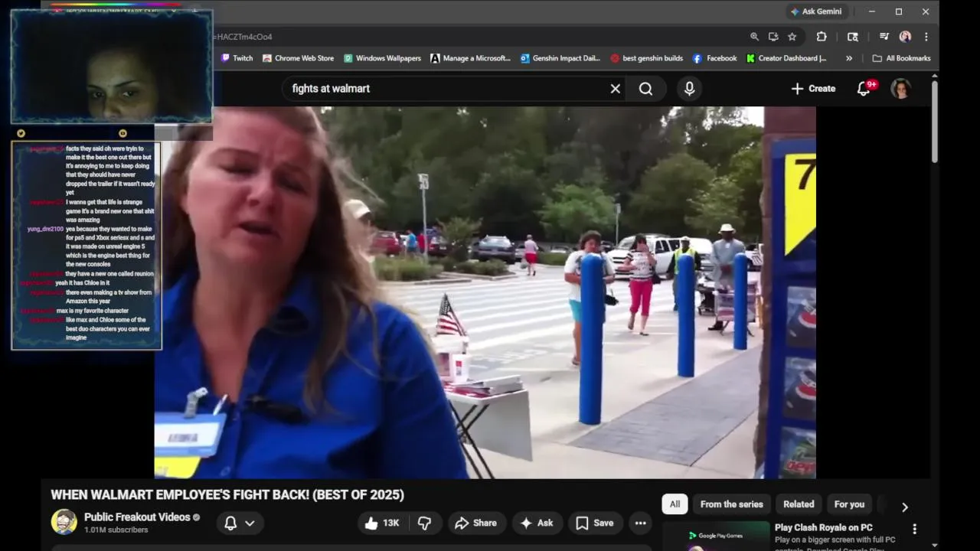
Task: Select the All filter chip
Action: (675, 504)
